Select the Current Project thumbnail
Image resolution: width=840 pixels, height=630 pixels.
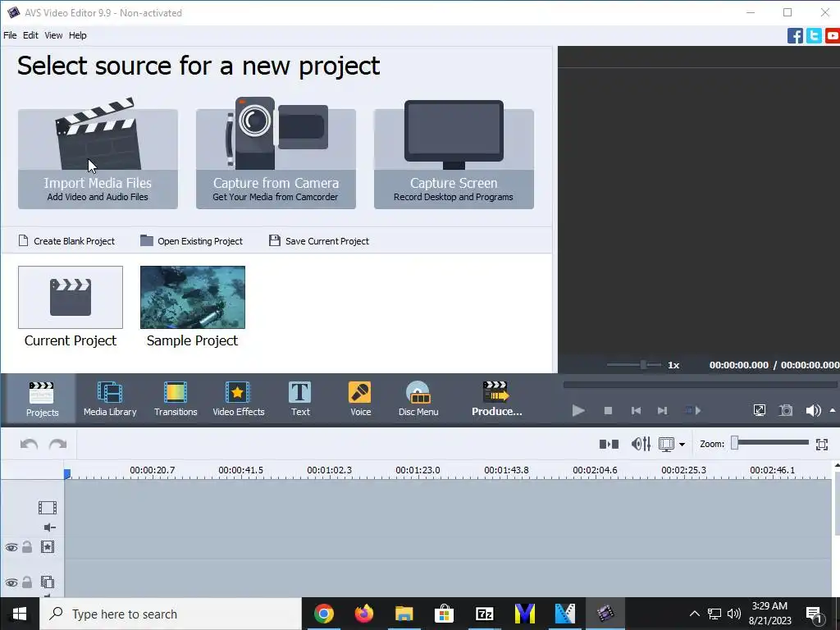pos(71,297)
